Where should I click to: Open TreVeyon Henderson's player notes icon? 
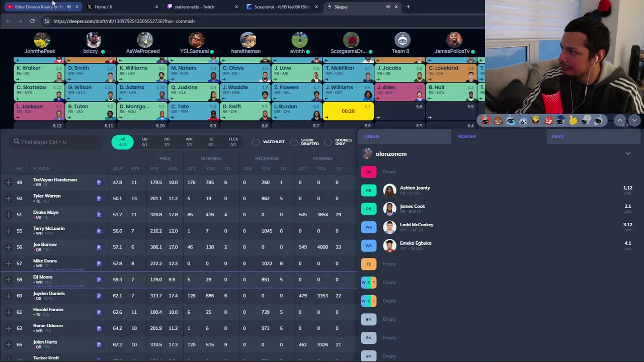99,183
